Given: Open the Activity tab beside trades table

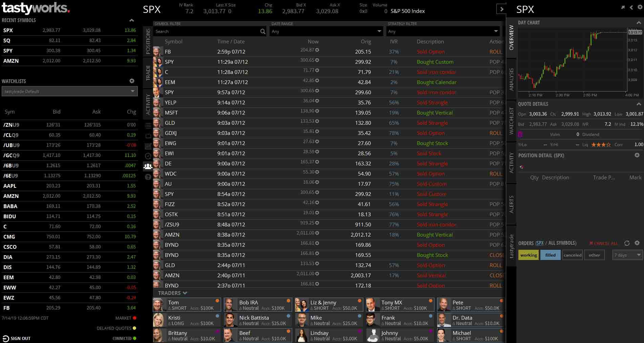Looking at the screenshot, I should pyautogui.click(x=148, y=104).
